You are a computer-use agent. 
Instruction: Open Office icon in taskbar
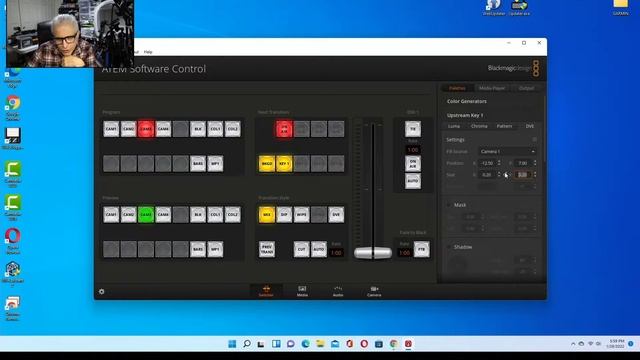[349, 344]
